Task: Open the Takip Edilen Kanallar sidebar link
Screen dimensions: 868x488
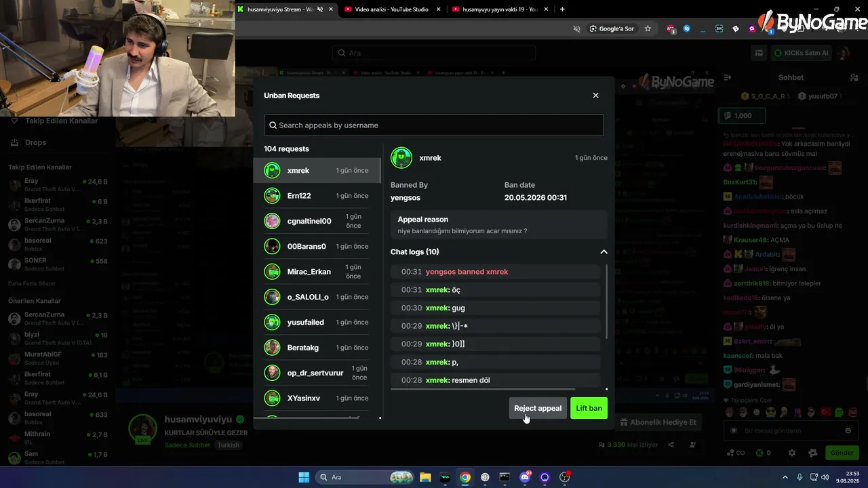Action: coord(61,121)
